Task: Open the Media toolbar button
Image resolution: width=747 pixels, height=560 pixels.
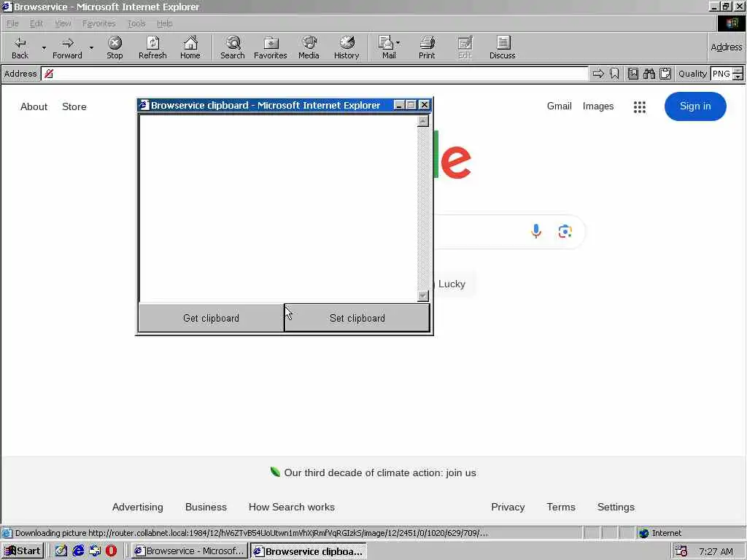Action: click(x=309, y=47)
